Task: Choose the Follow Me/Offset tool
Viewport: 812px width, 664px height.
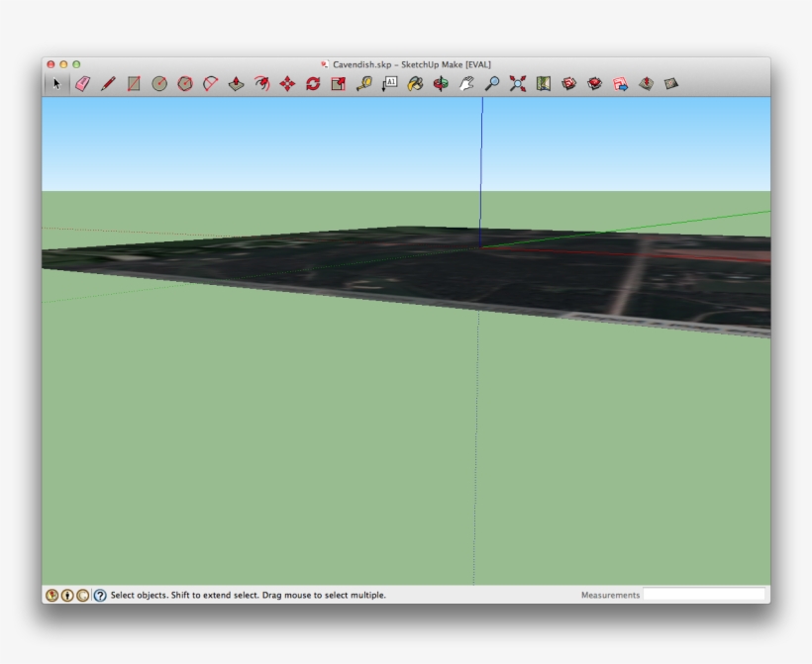Action: point(261,84)
